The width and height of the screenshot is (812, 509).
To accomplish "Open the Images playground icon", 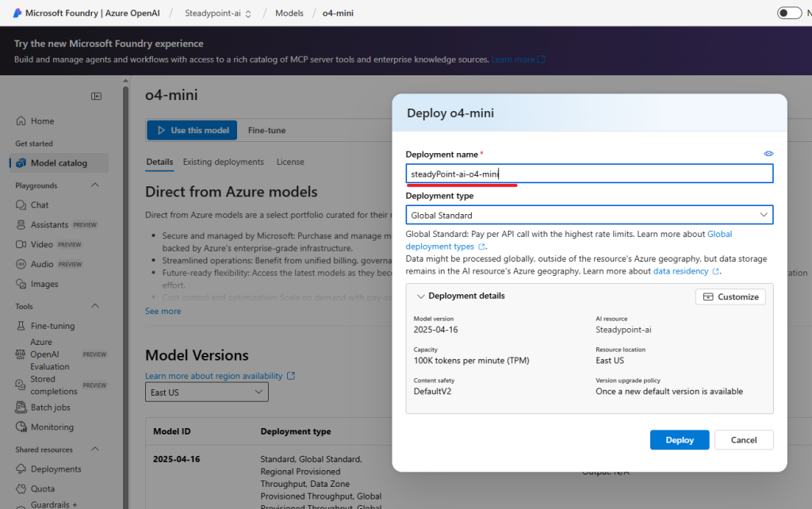I will coord(21,285).
